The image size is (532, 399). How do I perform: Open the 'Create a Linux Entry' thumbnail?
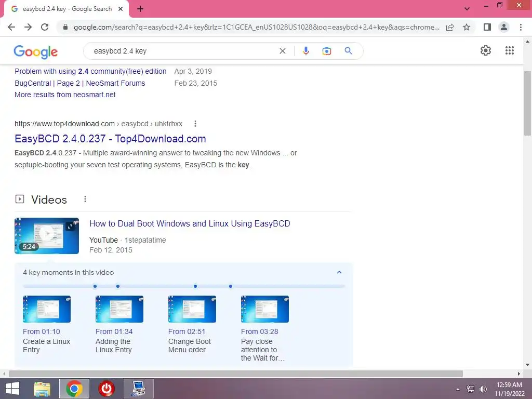(x=47, y=309)
